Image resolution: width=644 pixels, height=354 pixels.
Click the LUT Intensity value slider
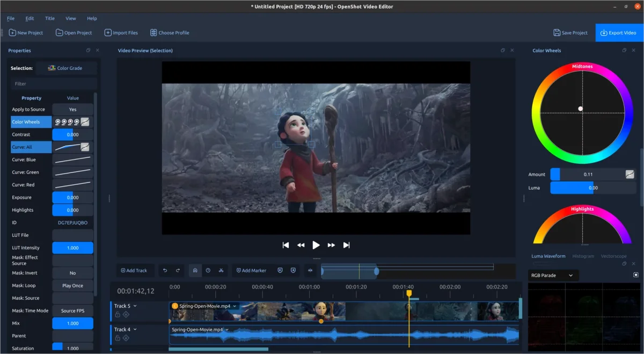coord(72,248)
